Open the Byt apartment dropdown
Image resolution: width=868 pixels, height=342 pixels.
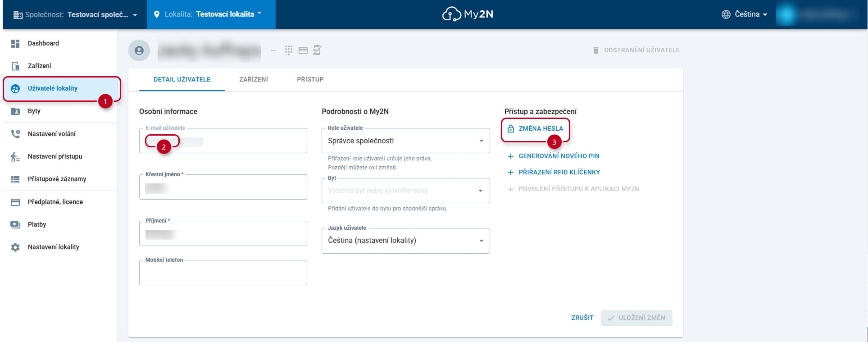click(405, 191)
